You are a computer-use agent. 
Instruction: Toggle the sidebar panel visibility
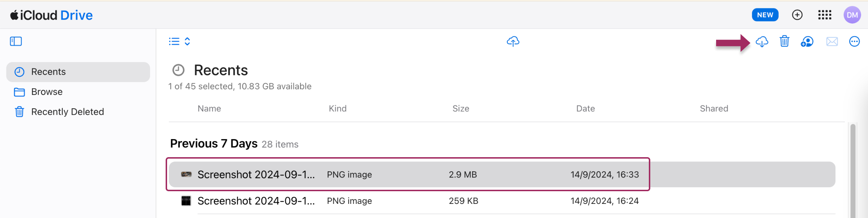(x=16, y=41)
